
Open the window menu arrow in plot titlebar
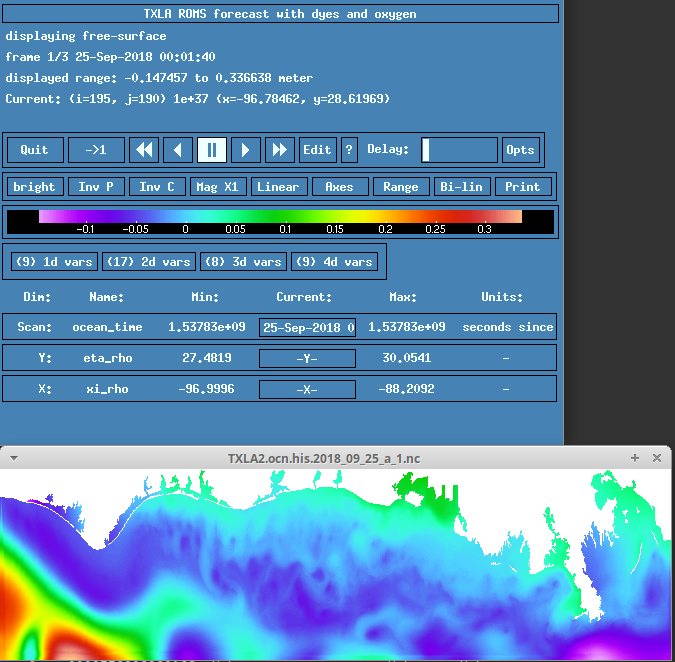14,458
